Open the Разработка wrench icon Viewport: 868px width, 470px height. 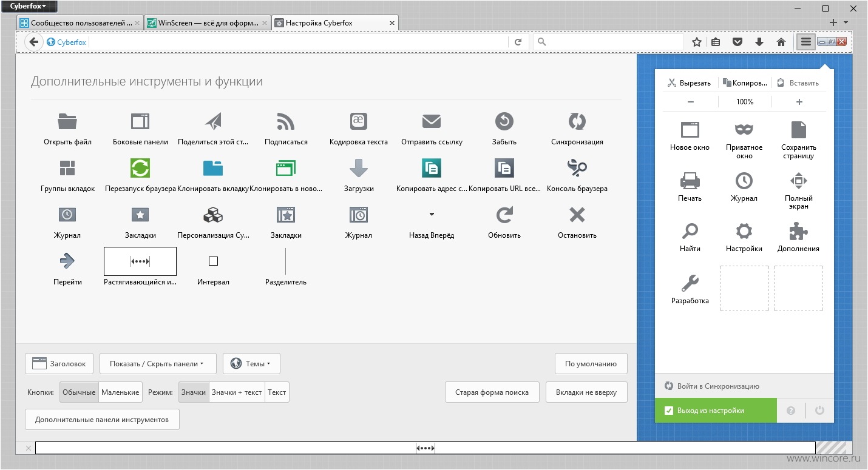click(x=690, y=283)
